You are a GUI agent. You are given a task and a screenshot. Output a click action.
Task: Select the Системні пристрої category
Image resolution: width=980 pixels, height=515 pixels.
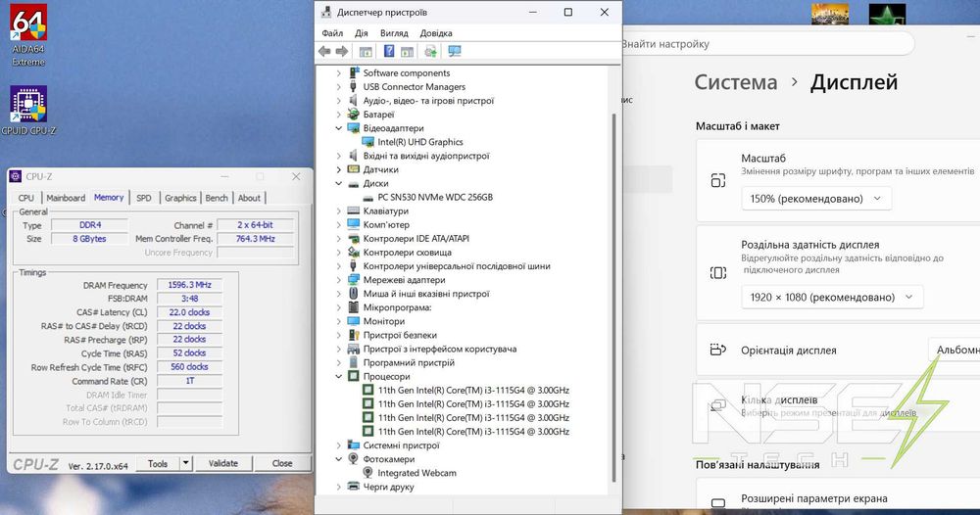(x=401, y=445)
